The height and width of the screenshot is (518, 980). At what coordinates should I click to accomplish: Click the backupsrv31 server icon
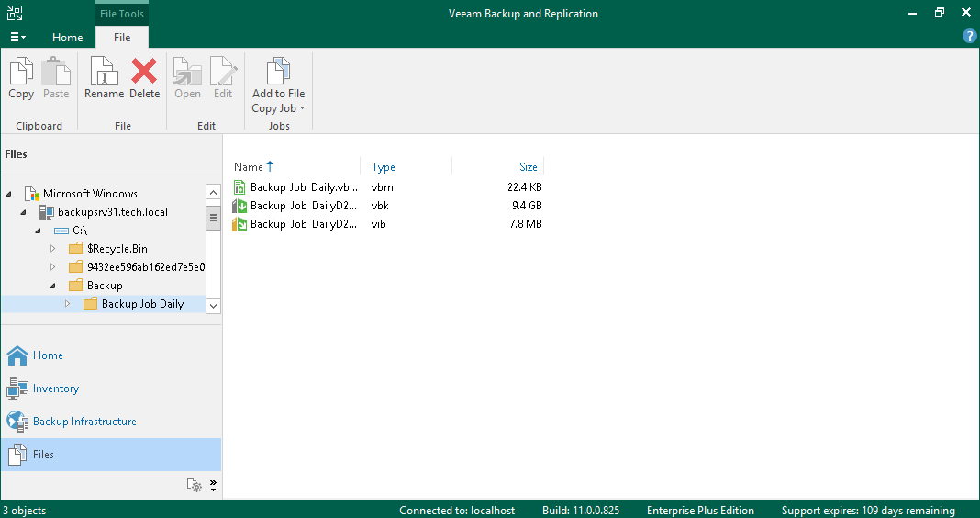tap(46, 212)
